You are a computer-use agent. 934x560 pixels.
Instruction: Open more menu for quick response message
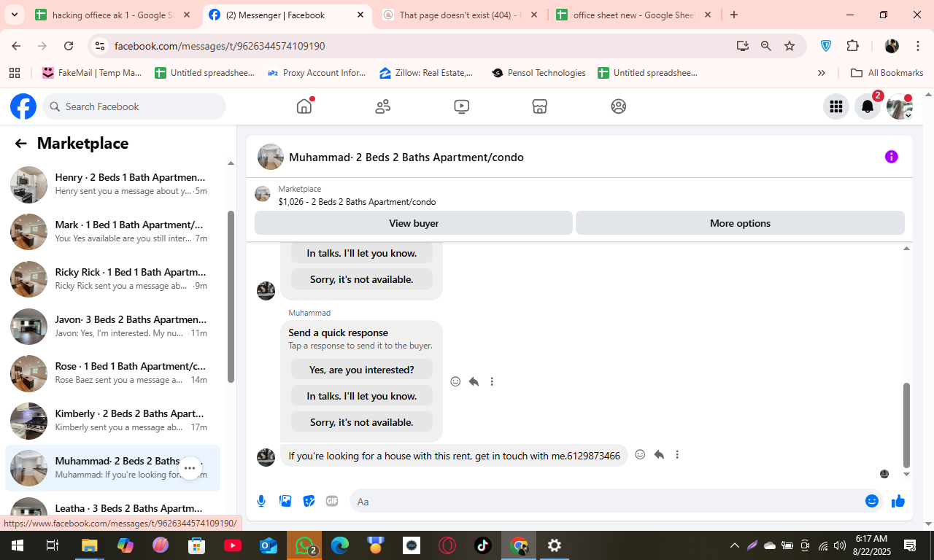pyautogui.click(x=492, y=381)
